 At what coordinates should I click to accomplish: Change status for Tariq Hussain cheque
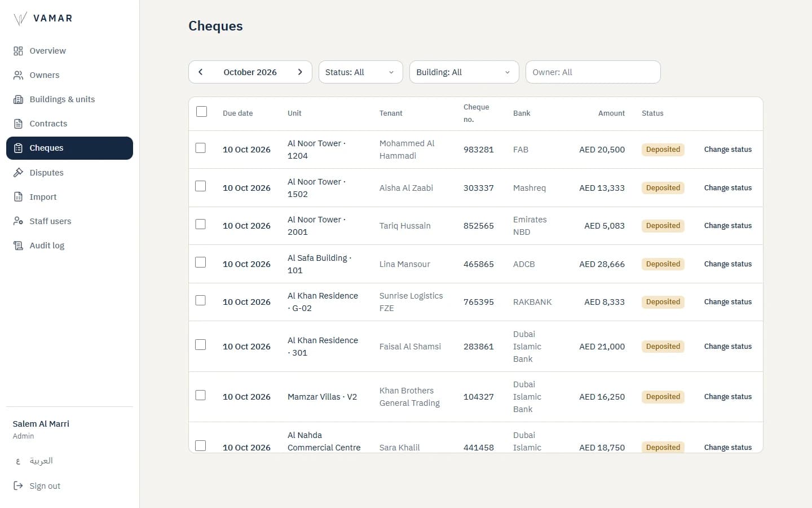(x=728, y=226)
